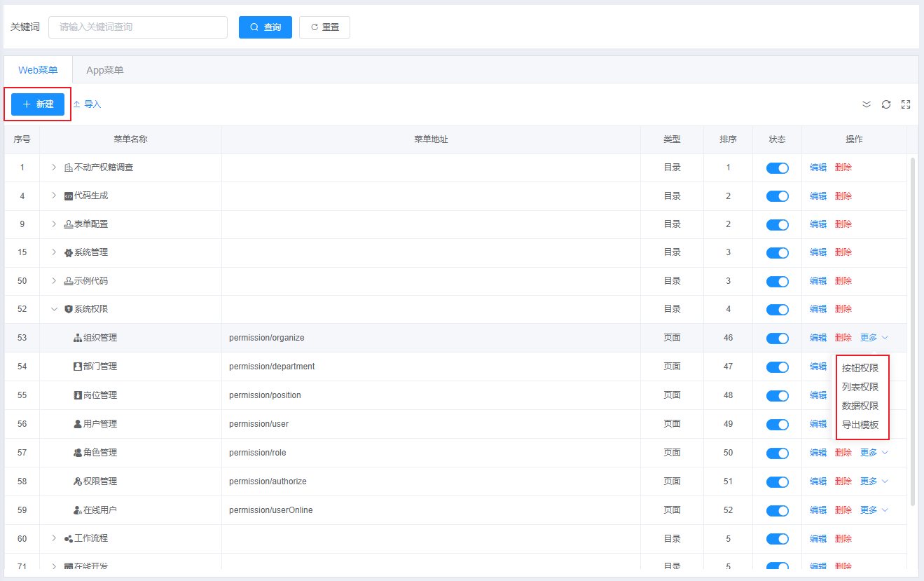Click the 用户管理 person icon
This screenshot has height=581, width=924.
coord(78,424)
